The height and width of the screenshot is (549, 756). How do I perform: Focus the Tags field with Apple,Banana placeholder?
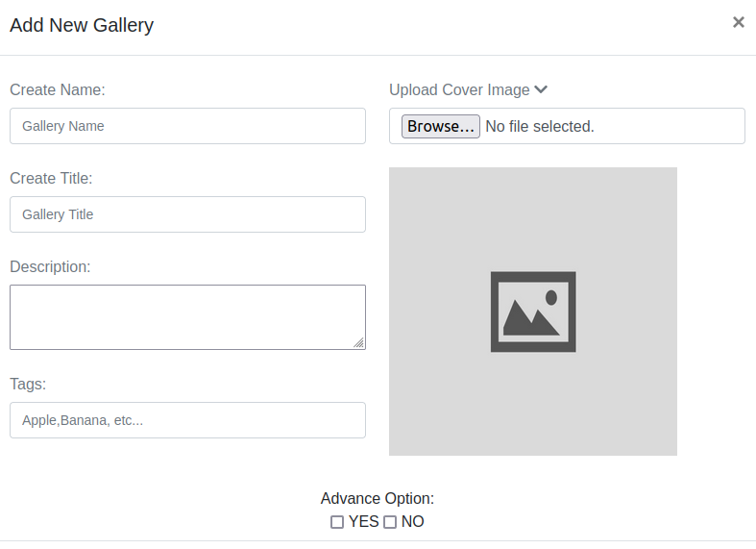point(187,420)
